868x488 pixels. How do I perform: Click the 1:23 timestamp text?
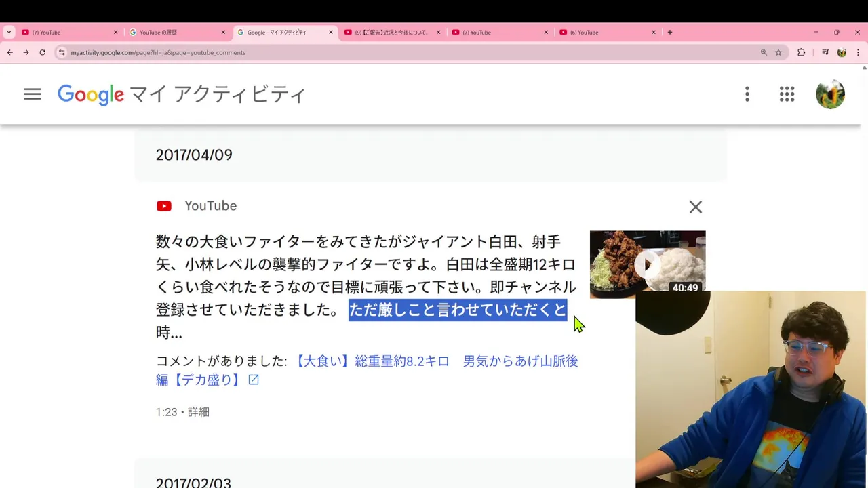pos(166,412)
